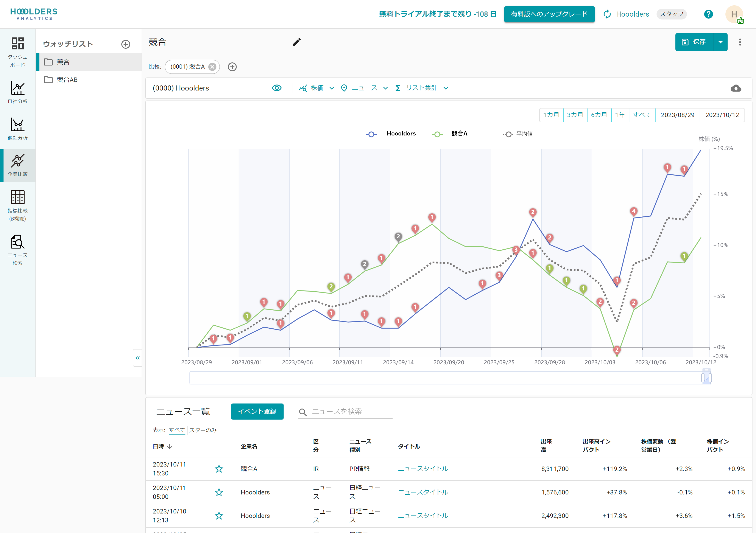Click the イベント登録 button

click(257, 412)
